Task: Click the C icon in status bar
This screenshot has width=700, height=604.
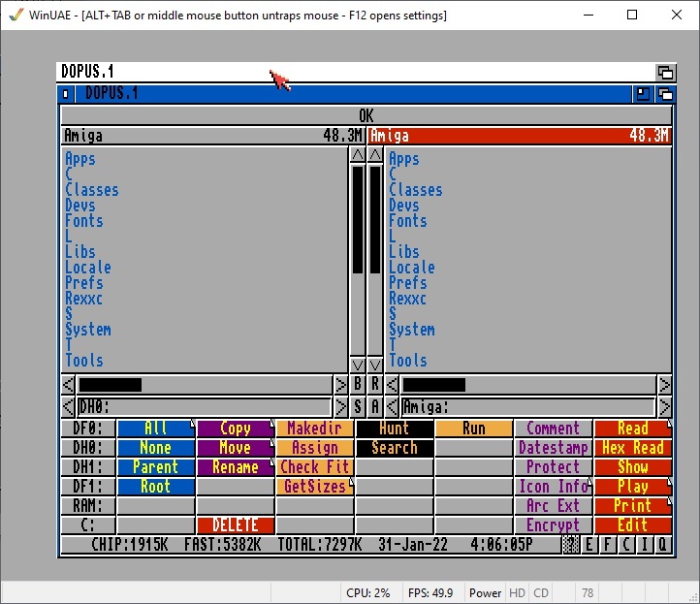Action: click(626, 545)
